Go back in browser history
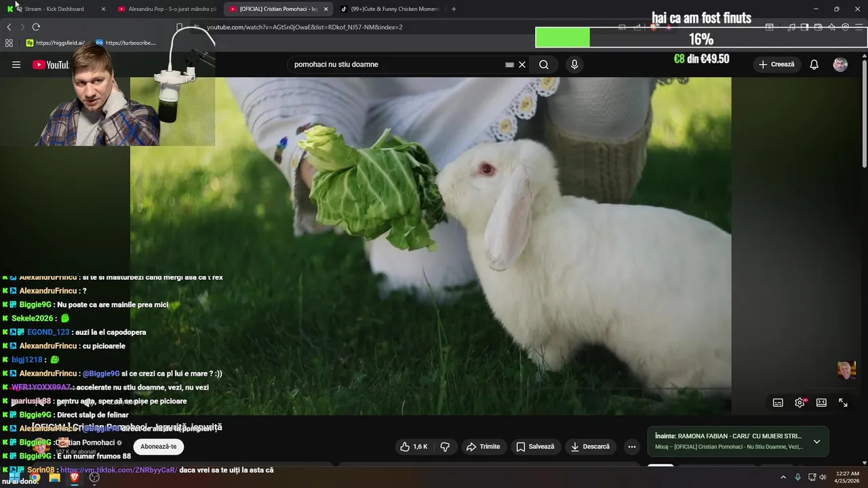The image size is (868, 488). [x=9, y=27]
